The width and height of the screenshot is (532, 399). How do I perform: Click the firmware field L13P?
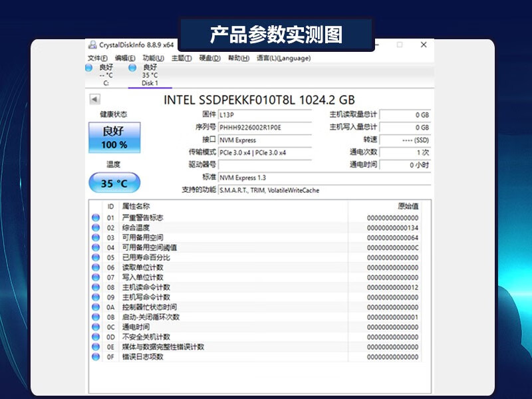pyautogui.click(x=265, y=114)
